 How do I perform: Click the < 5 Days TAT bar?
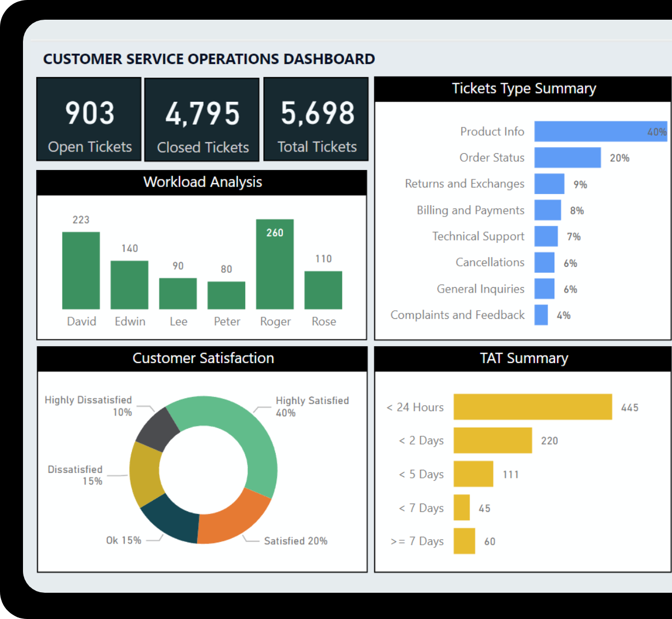(473, 474)
